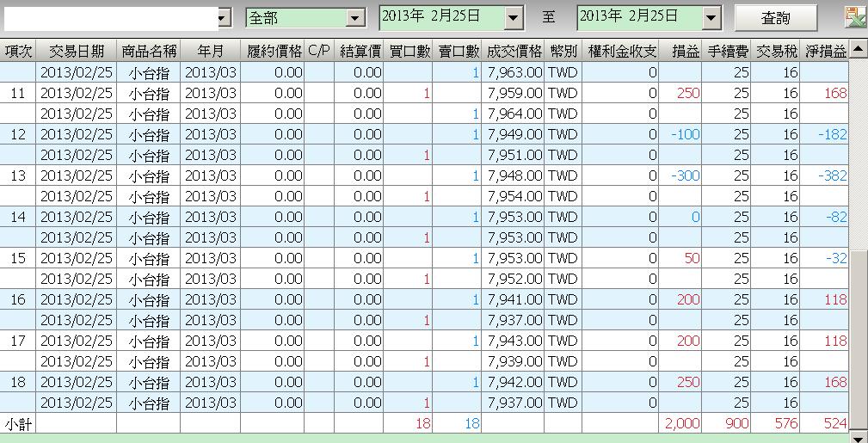Open the blank account dropdown arrow
Screen dimensions: 868x443
[x=225, y=18]
